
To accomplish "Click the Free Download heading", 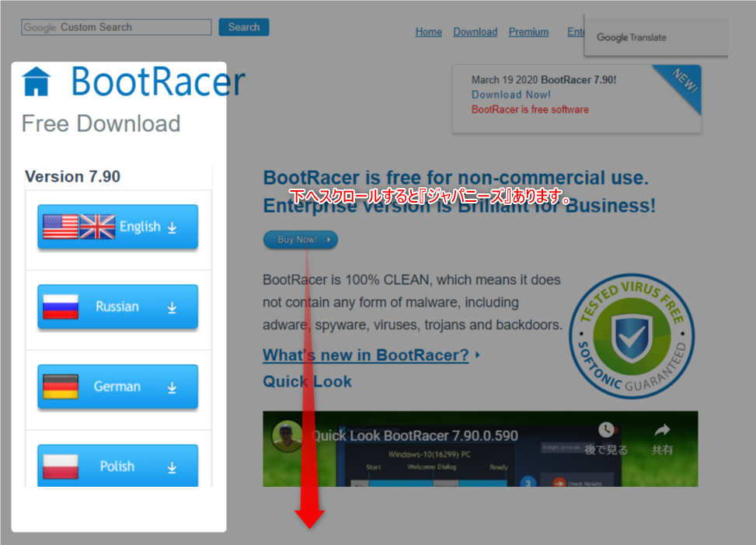I will click(x=101, y=124).
